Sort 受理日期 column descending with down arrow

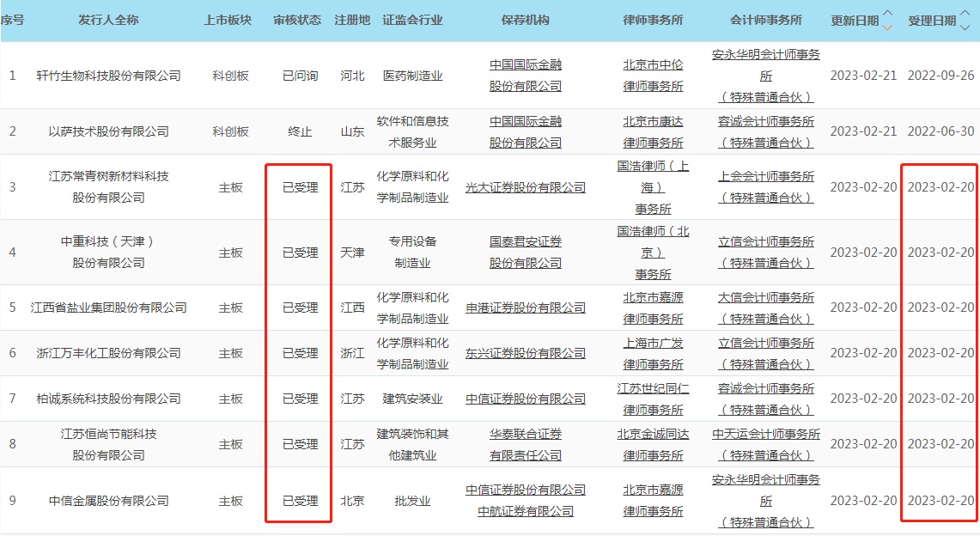click(x=965, y=27)
